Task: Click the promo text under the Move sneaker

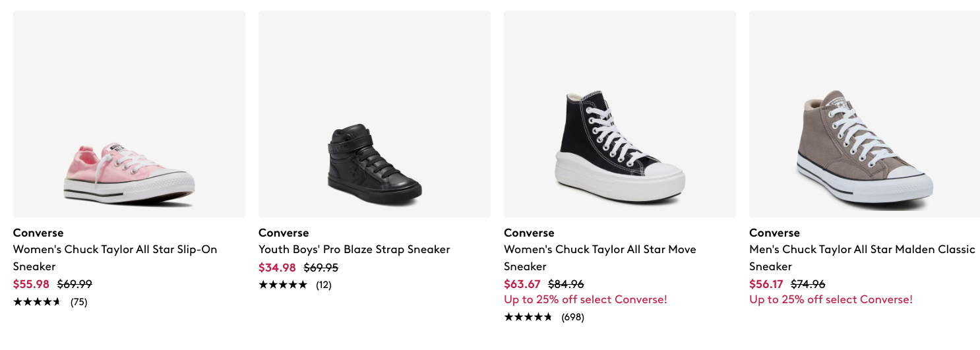Action: coord(586,300)
